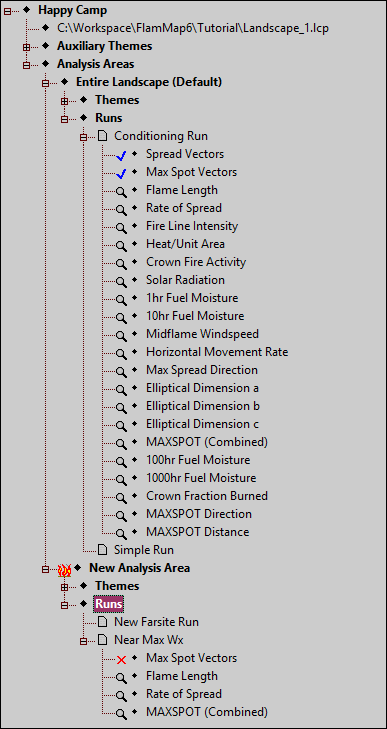Select the Near Max Wx run

[149, 640]
